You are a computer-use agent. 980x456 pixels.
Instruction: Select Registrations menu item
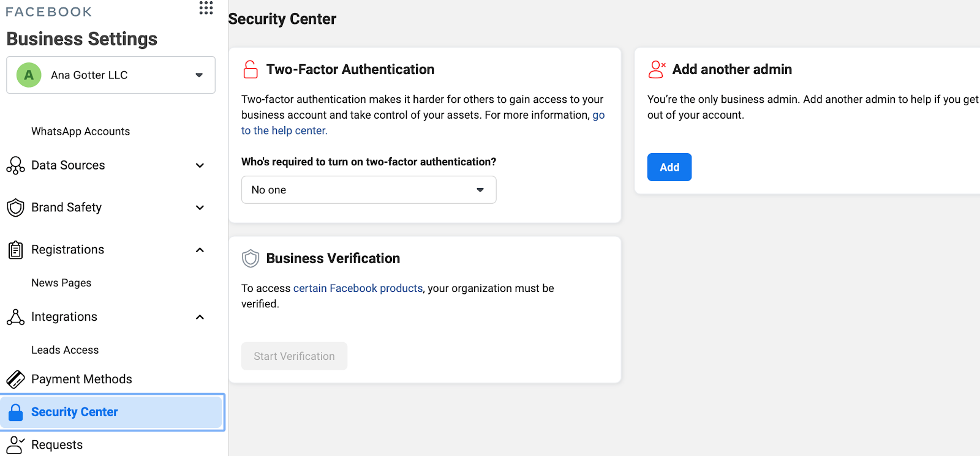click(67, 250)
